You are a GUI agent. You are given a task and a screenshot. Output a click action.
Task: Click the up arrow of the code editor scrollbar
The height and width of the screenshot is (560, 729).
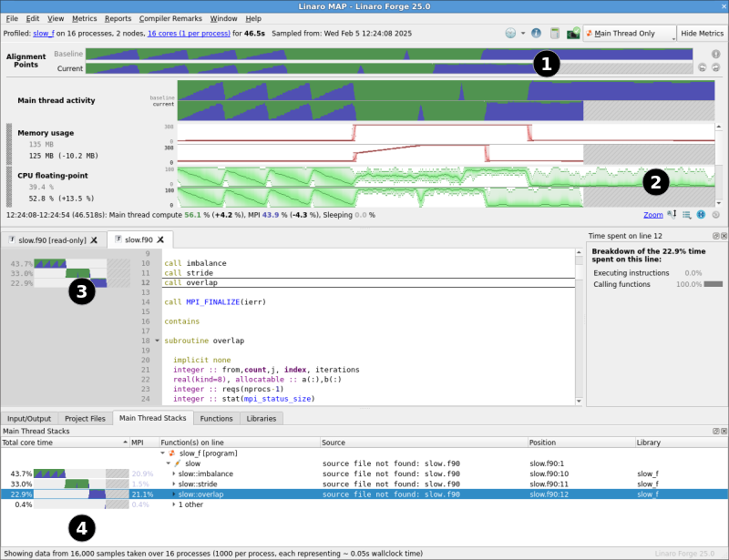click(x=579, y=252)
